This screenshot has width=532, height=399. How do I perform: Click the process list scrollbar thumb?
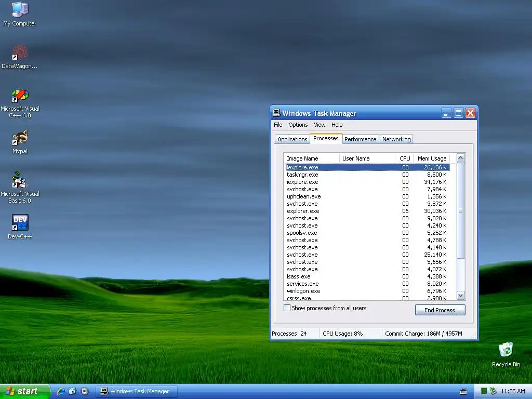coord(460,210)
